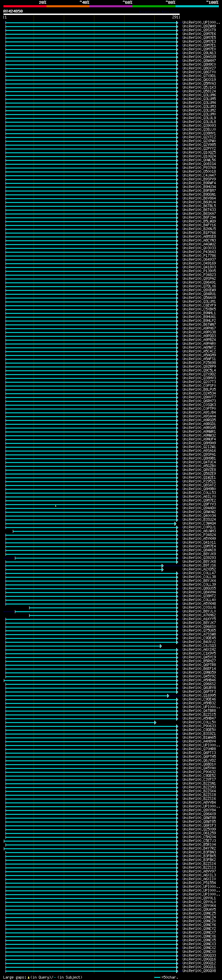The width and height of the screenshot is (222, 980).
Task: Click the UniRef100_Q3LUM6 label
Action: [x=199, y=95]
